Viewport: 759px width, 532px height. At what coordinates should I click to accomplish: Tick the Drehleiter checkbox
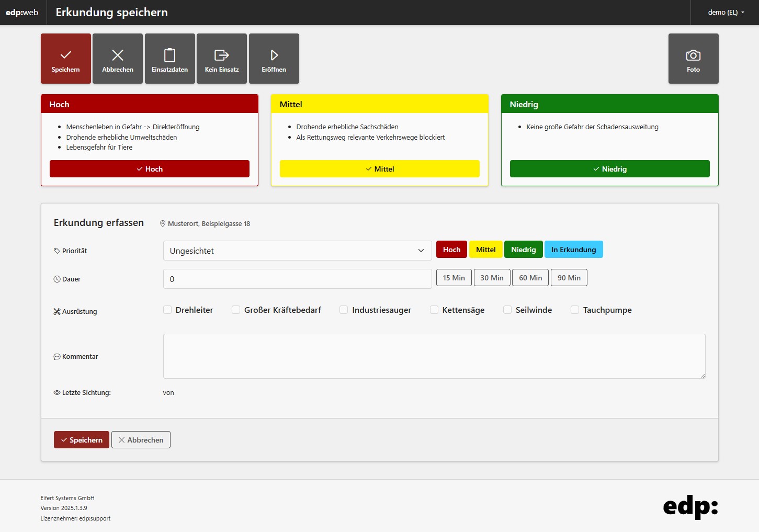click(167, 310)
